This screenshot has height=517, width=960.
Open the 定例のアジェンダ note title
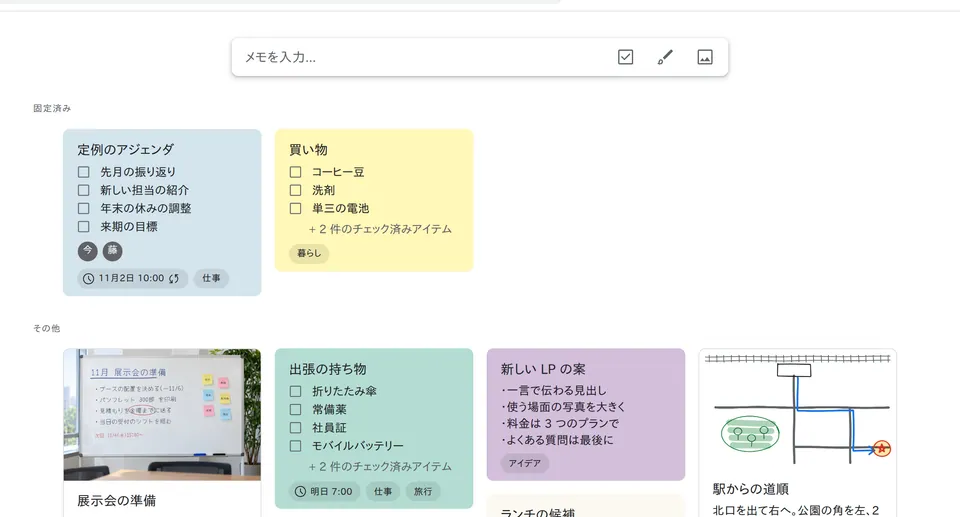(126, 149)
